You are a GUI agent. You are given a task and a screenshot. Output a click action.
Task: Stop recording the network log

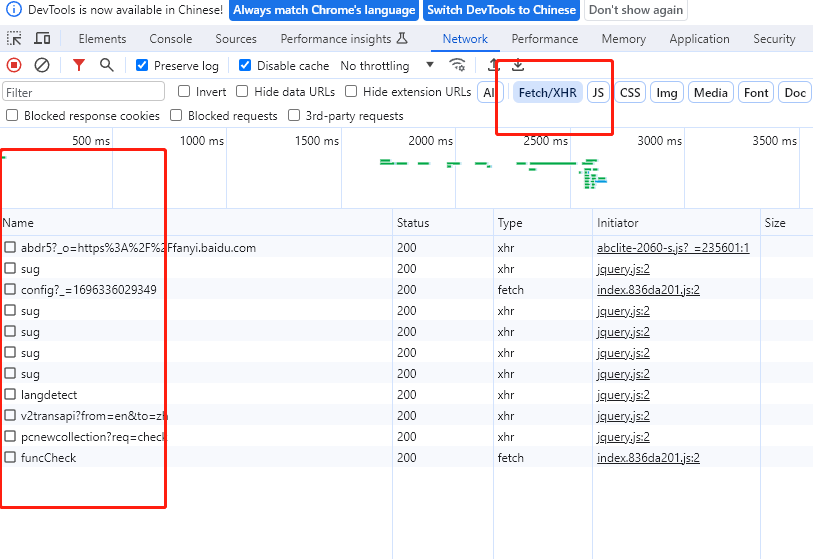14,65
